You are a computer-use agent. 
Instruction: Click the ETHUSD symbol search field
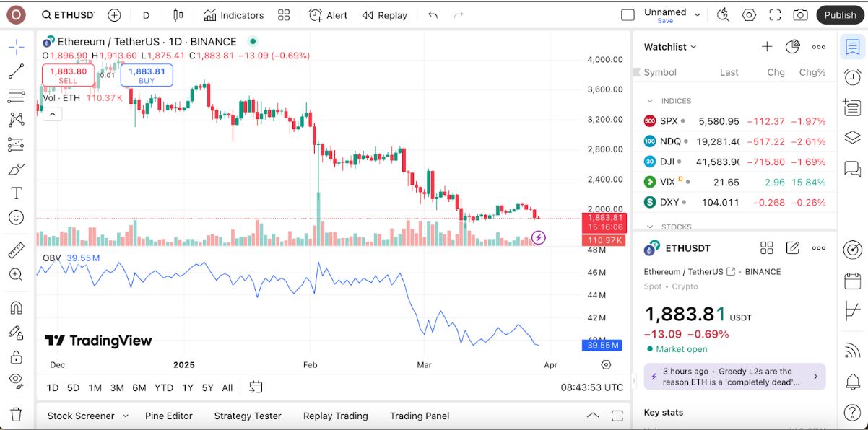[x=69, y=15]
